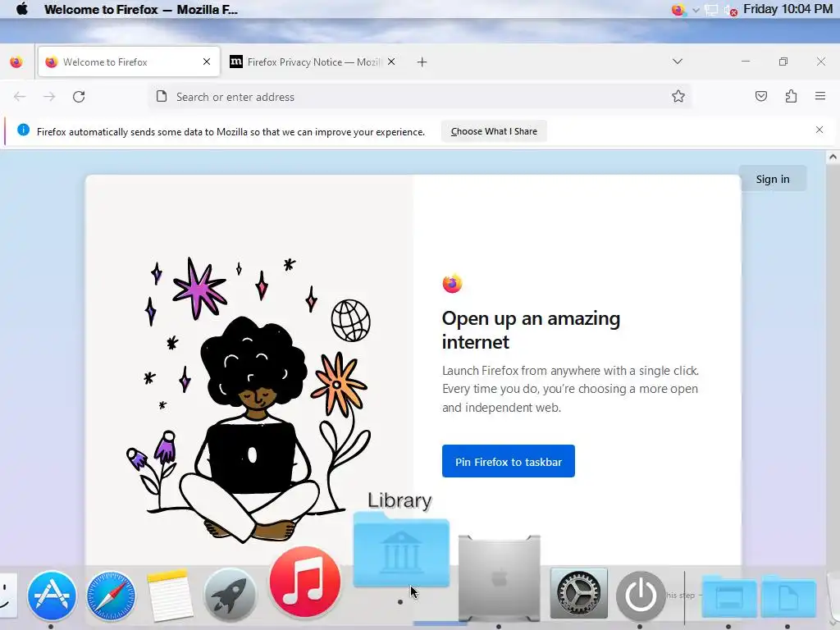
Task: Click the Firefox View icon left of the tabs
Action: [x=16, y=62]
